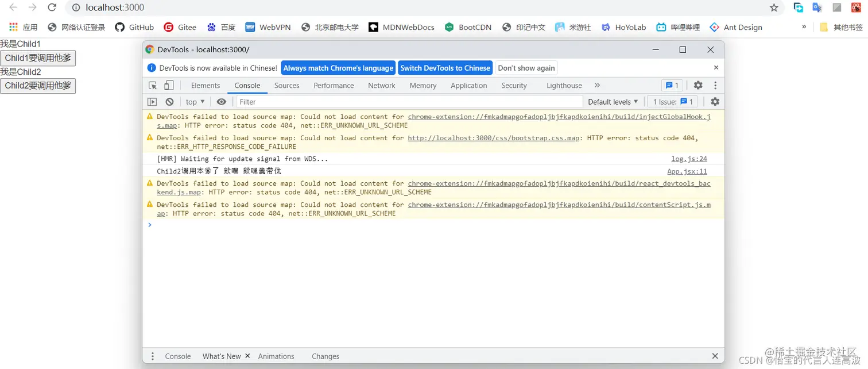The width and height of the screenshot is (868, 369).
Task: Open DevTools three-dot customize menu
Action: [715, 85]
